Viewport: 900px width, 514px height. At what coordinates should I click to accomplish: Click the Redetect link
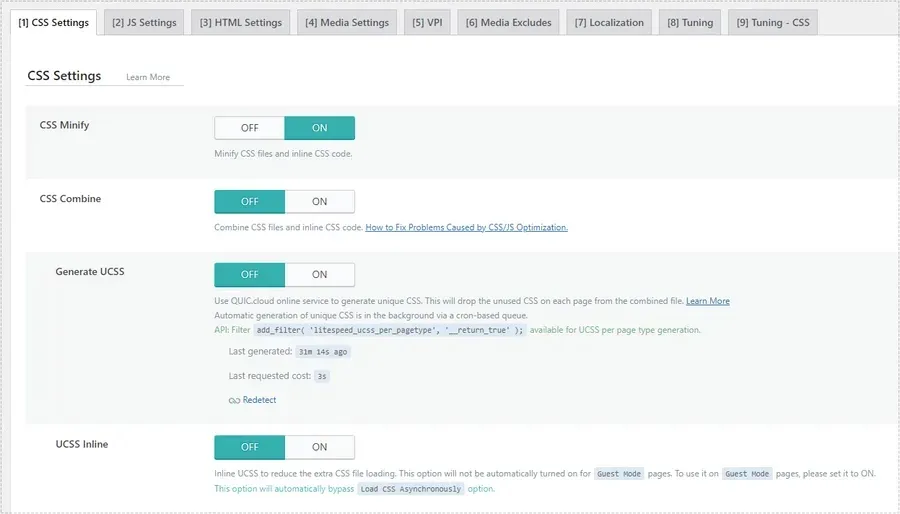click(259, 400)
